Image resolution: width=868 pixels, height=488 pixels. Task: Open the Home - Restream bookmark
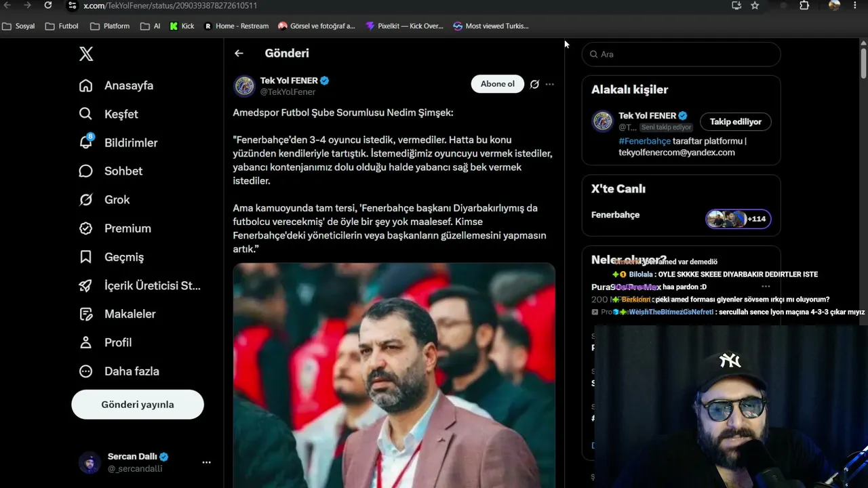[x=236, y=26]
